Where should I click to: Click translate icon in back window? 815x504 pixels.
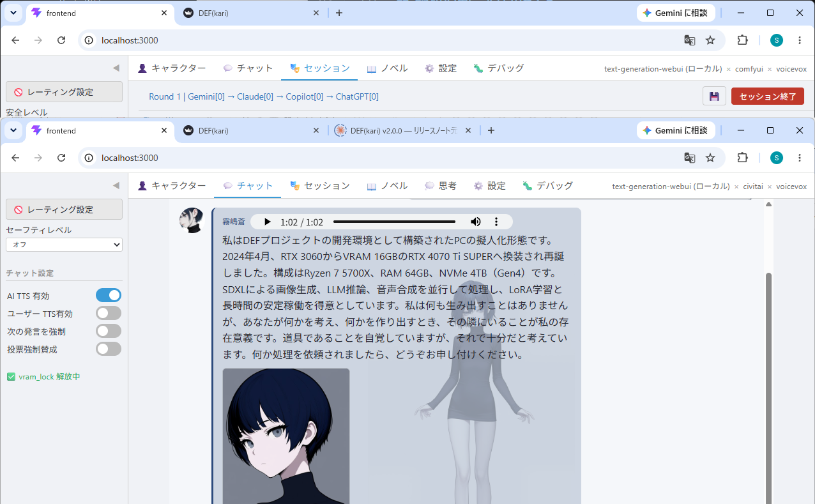click(x=690, y=40)
